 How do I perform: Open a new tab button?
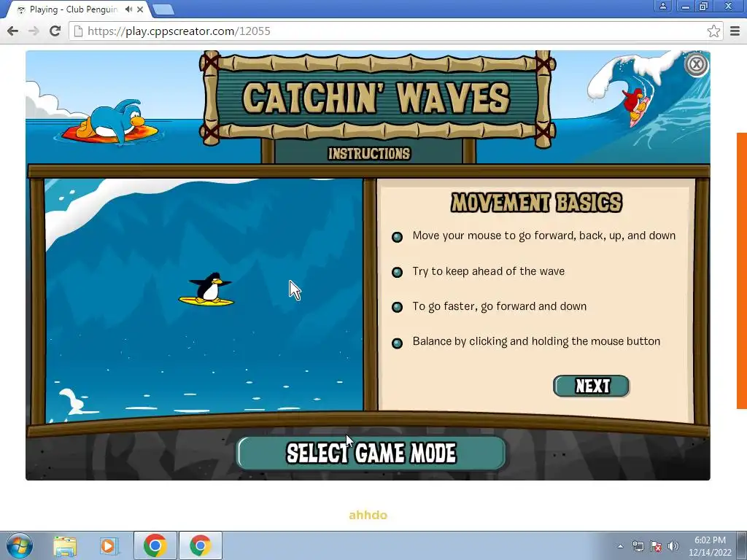click(163, 9)
